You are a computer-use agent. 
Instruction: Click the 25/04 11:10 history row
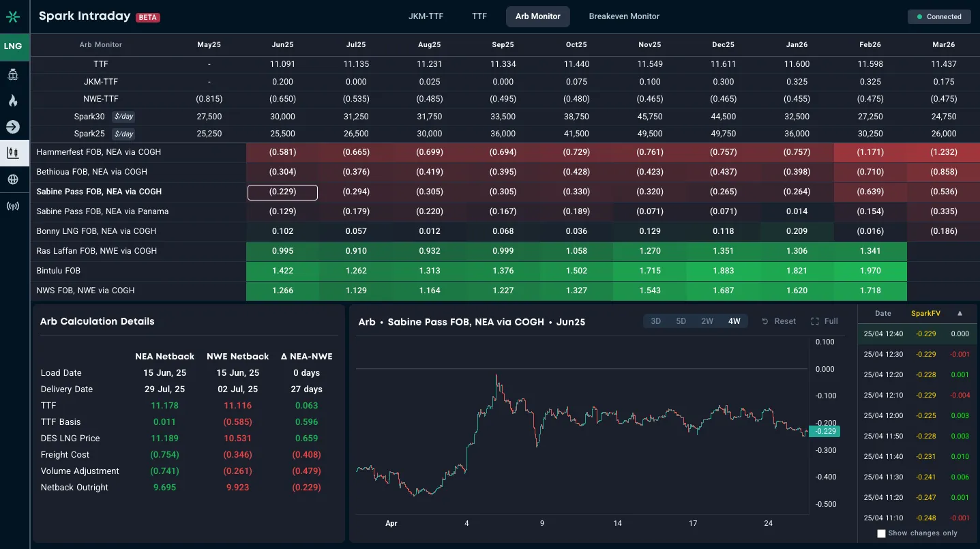[918, 518]
